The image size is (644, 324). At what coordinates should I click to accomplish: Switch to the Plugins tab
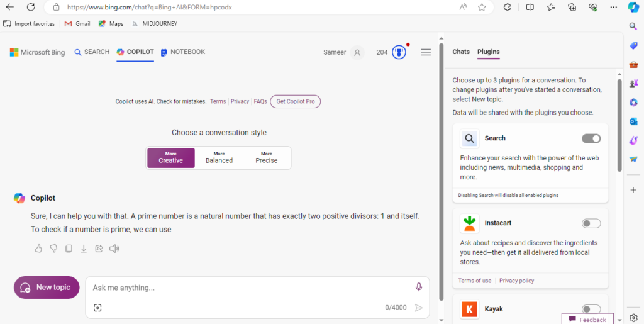[x=488, y=52]
